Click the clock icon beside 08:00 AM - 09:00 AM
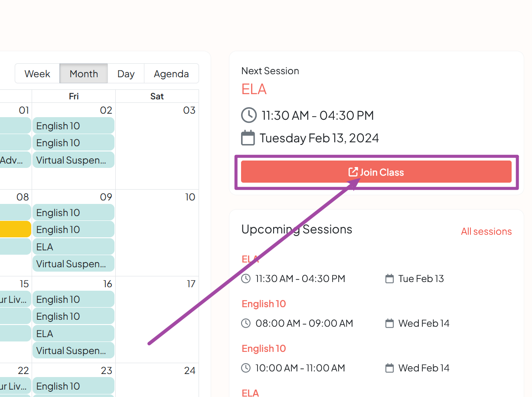The image size is (532, 397). [246, 323]
